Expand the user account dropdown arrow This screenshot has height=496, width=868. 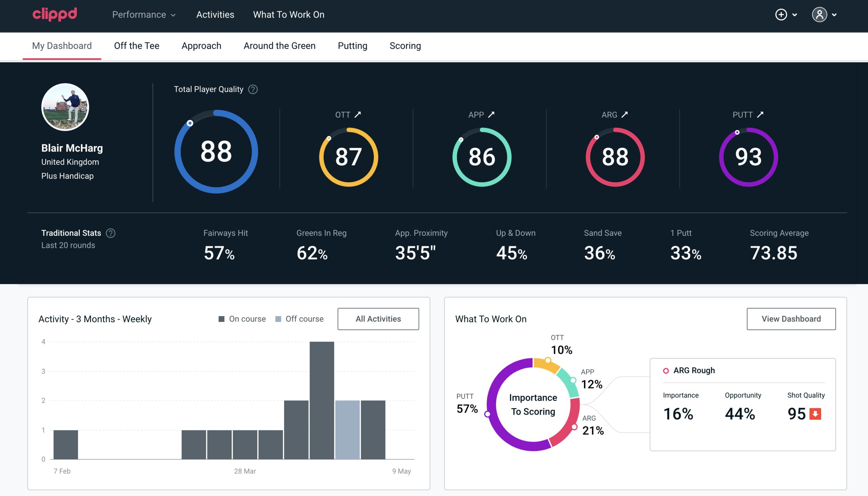(835, 15)
